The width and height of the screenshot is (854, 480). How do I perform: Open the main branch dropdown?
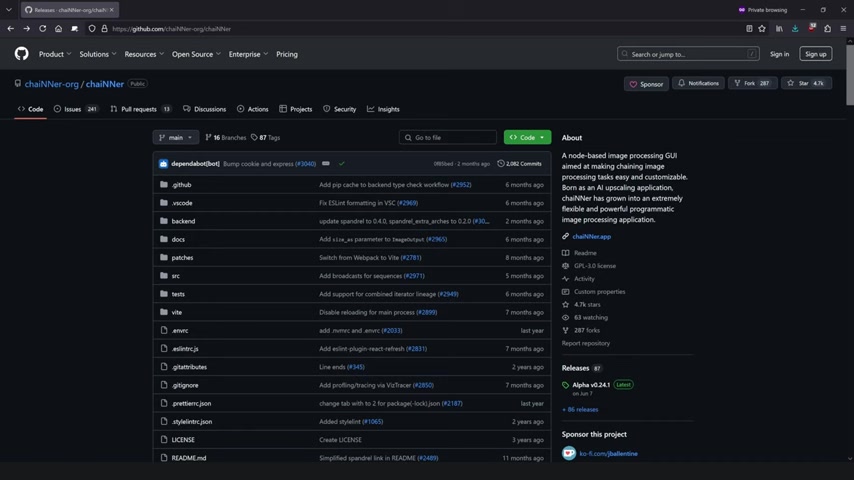175,137
